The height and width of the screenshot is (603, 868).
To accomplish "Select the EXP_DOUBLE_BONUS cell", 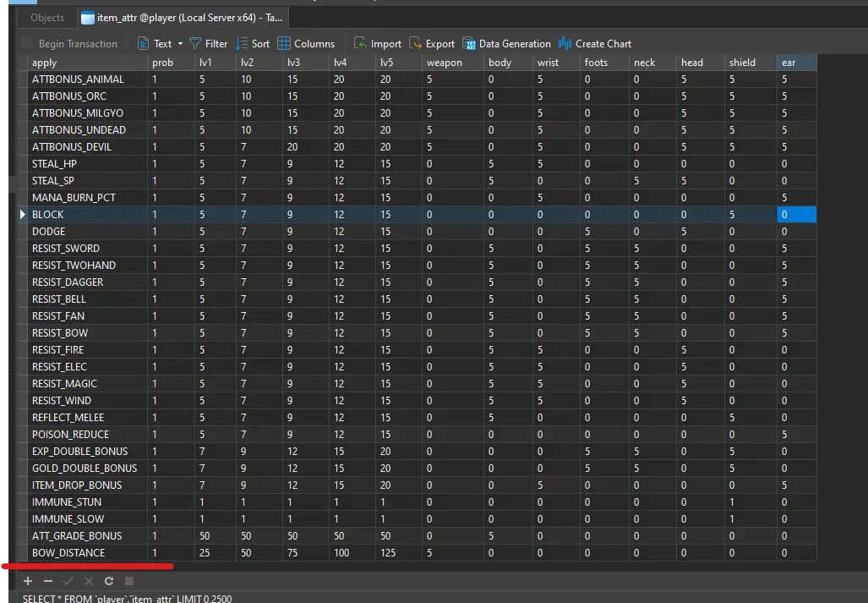I will click(x=87, y=451).
